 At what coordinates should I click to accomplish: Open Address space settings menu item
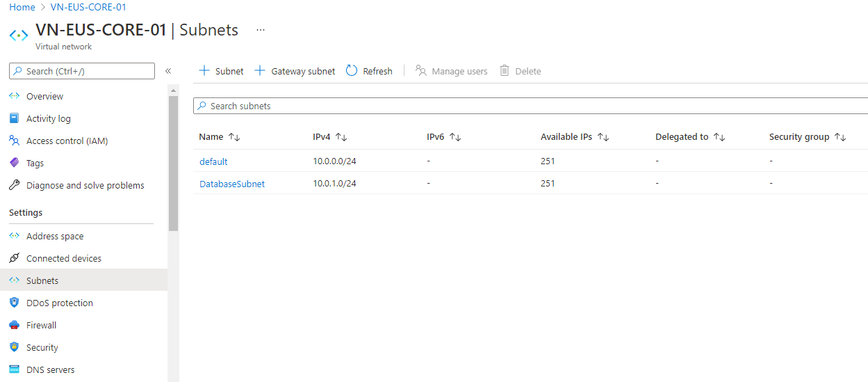[55, 236]
